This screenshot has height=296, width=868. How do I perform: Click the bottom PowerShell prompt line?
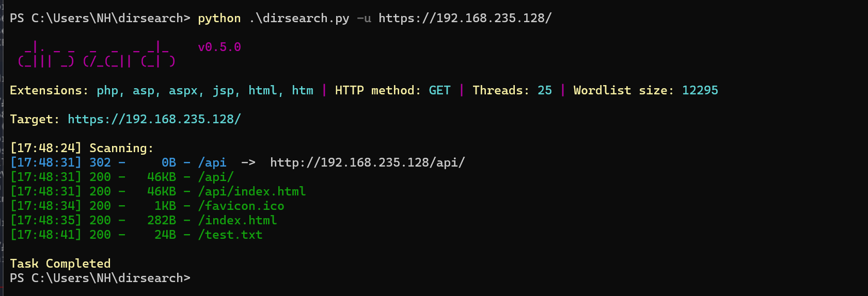[x=100, y=278]
